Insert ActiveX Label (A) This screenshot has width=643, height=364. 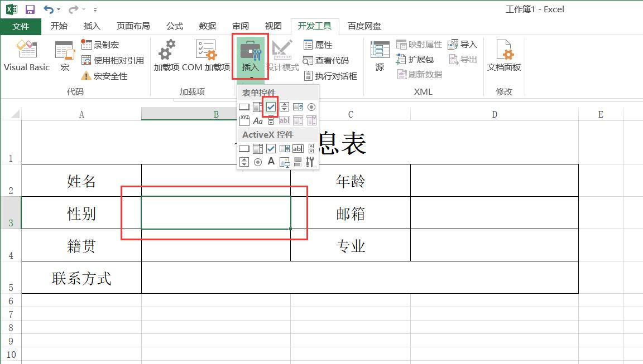[x=271, y=162]
